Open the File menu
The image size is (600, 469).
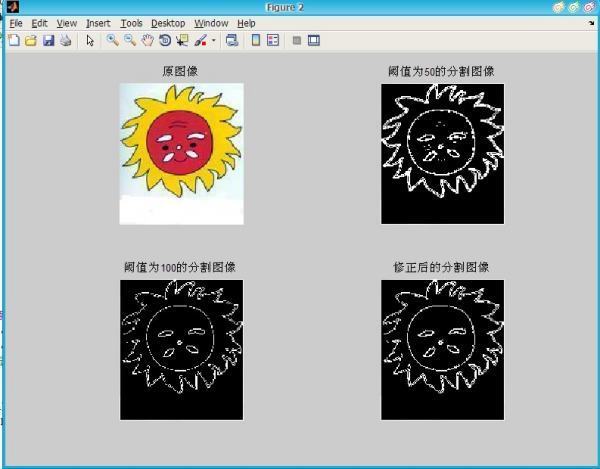tap(16, 23)
